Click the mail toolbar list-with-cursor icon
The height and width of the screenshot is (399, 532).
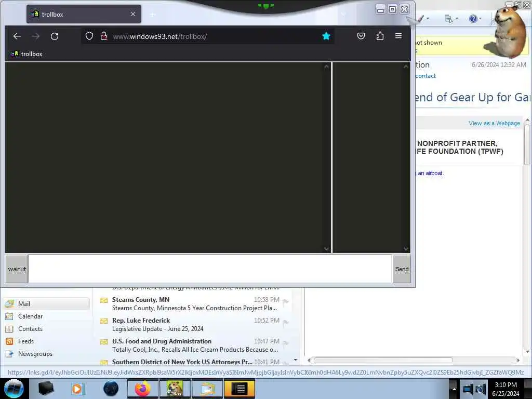(x=448, y=19)
